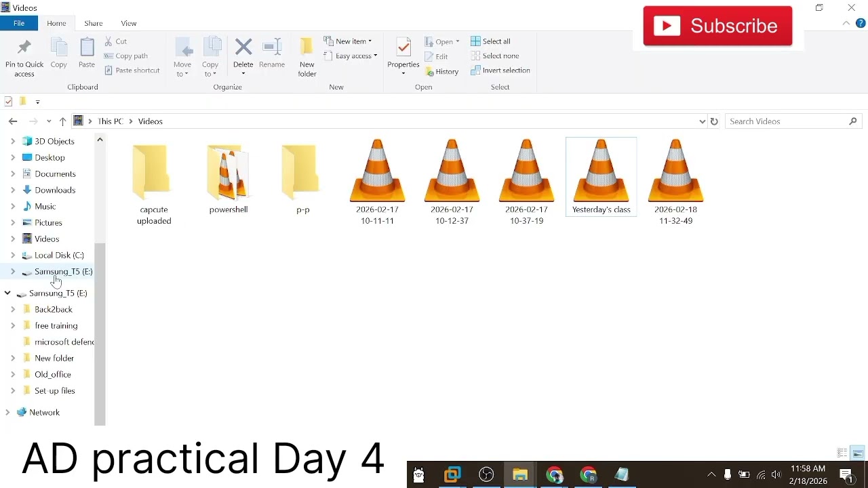
Task: Click Videos in address breadcrumb
Action: pos(151,121)
